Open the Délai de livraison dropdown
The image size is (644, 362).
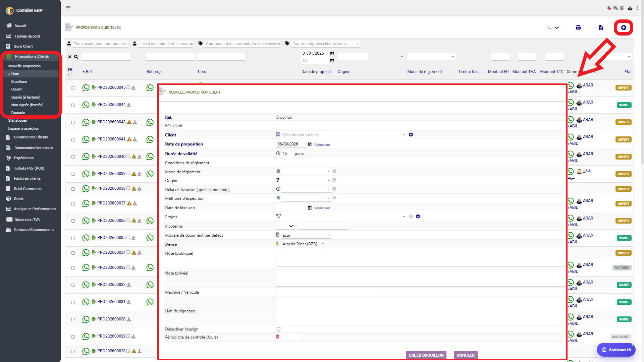[306, 189]
